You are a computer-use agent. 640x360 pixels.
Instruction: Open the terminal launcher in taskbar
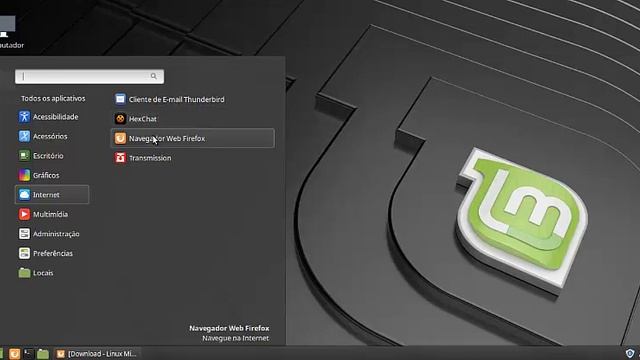(28, 353)
